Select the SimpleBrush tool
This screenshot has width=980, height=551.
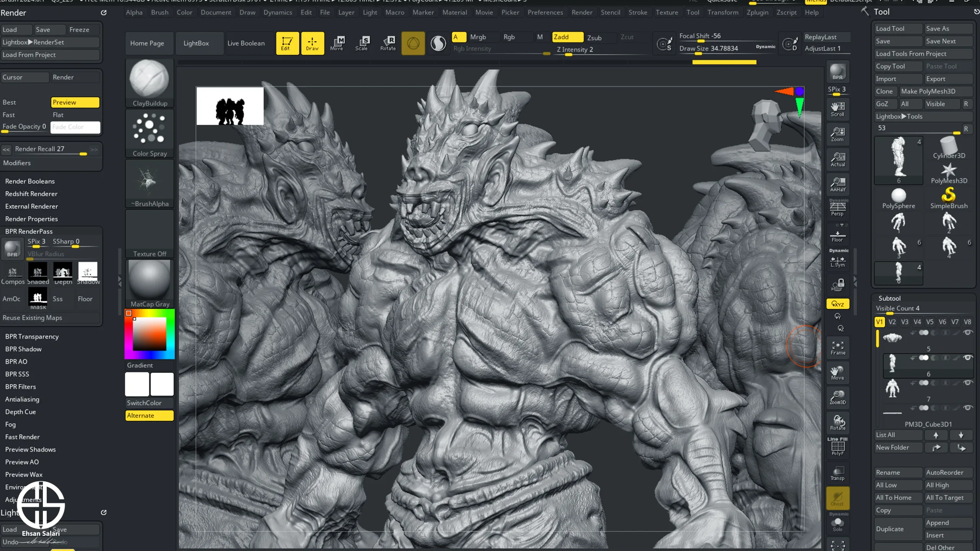[x=949, y=198]
